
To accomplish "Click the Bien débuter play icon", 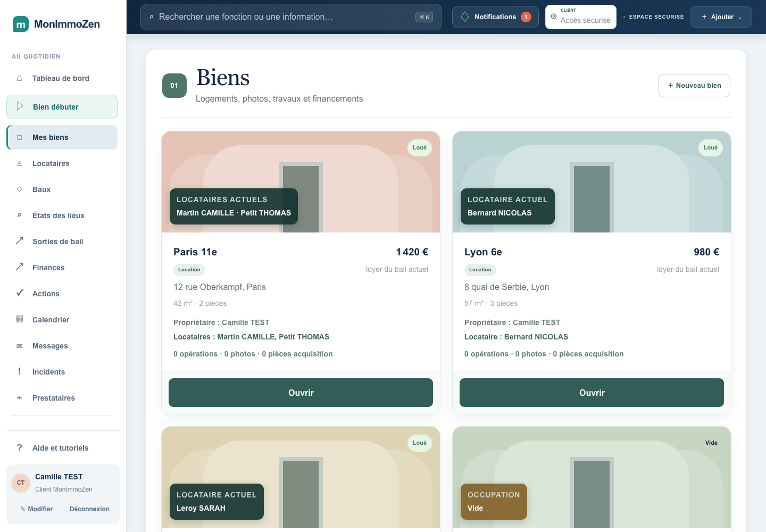I will pos(20,106).
